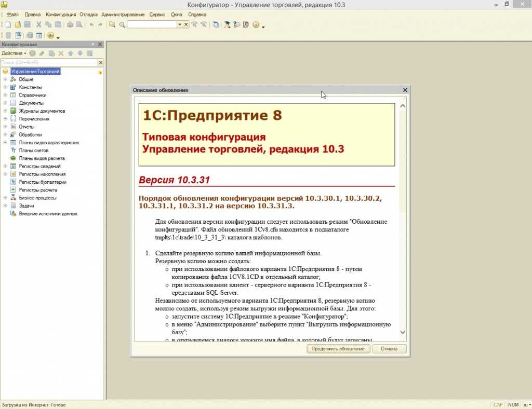Click the open file folder icon
Viewport: 532px width, 409px height.
(18, 24)
